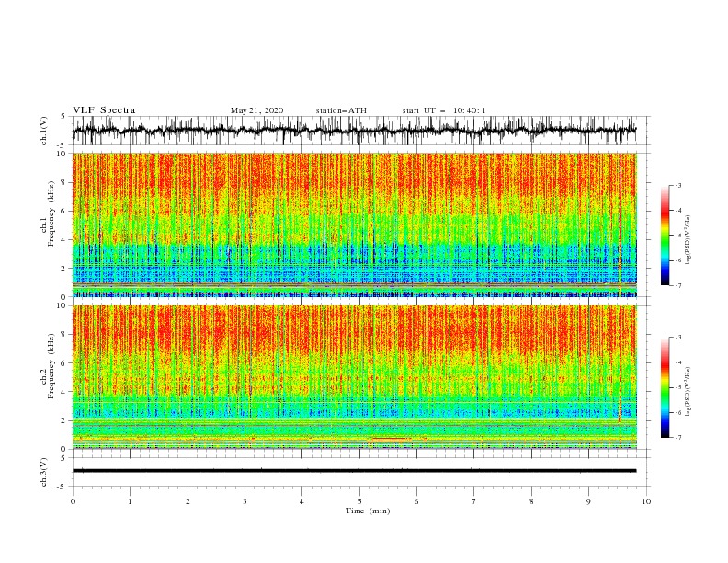Screen dimensions: 728x563
Task: Click the log(PSD) label beside ch.2 colorbar
Action: (x=688, y=391)
